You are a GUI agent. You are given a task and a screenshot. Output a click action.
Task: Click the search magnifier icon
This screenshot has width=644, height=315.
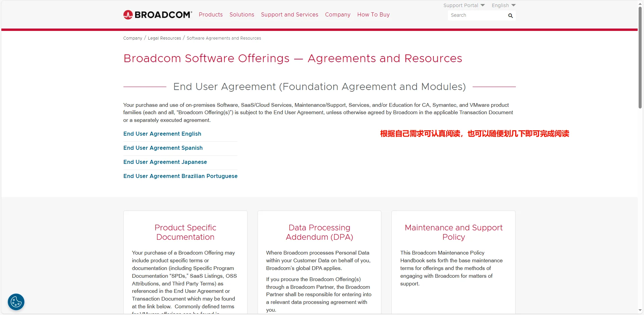point(510,15)
